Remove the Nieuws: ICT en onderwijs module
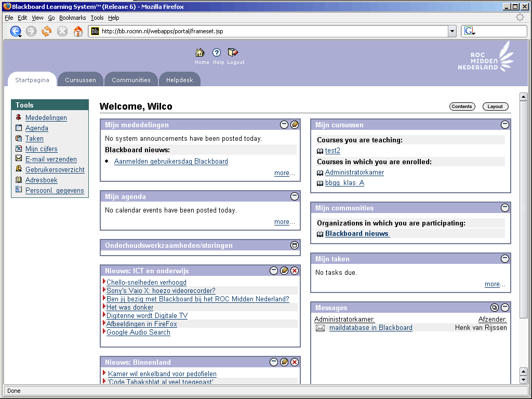Screen dimensions: 532x399 coord(295,270)
